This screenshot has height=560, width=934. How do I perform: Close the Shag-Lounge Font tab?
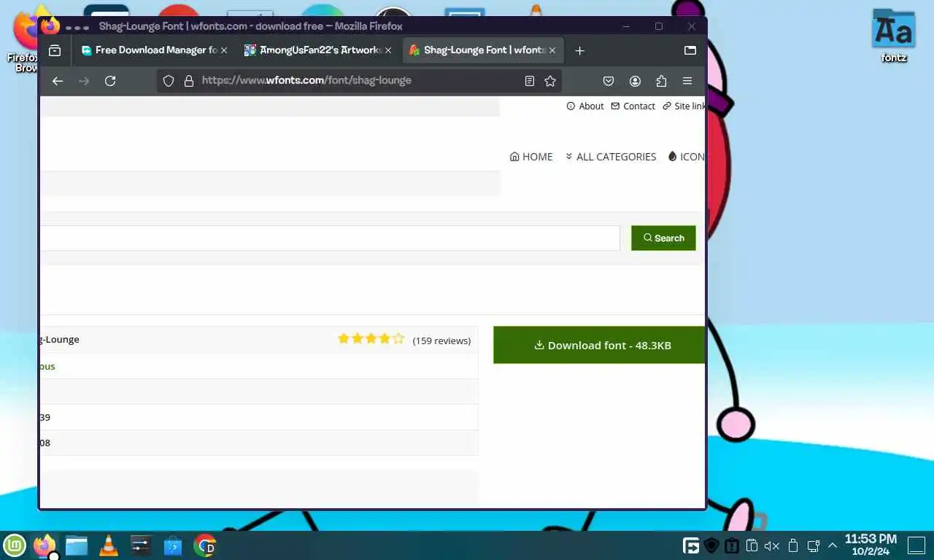coord(552,50)
